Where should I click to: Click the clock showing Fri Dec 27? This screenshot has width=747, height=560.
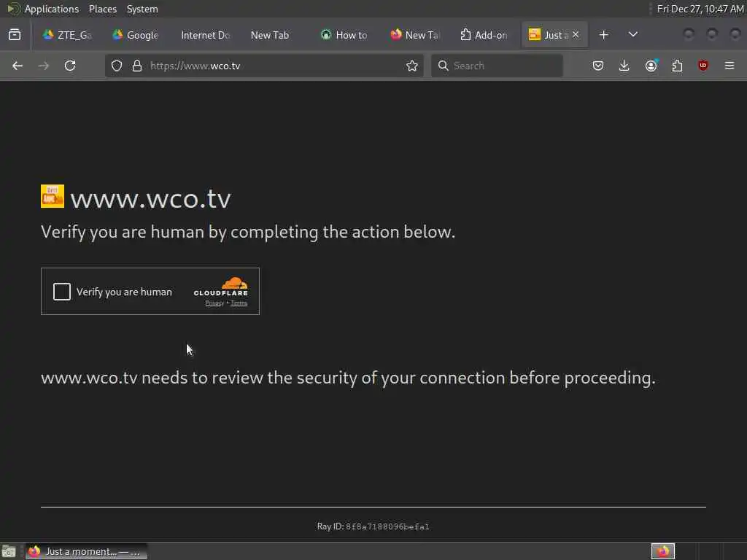pyautogui.click(x=700, y=9)
